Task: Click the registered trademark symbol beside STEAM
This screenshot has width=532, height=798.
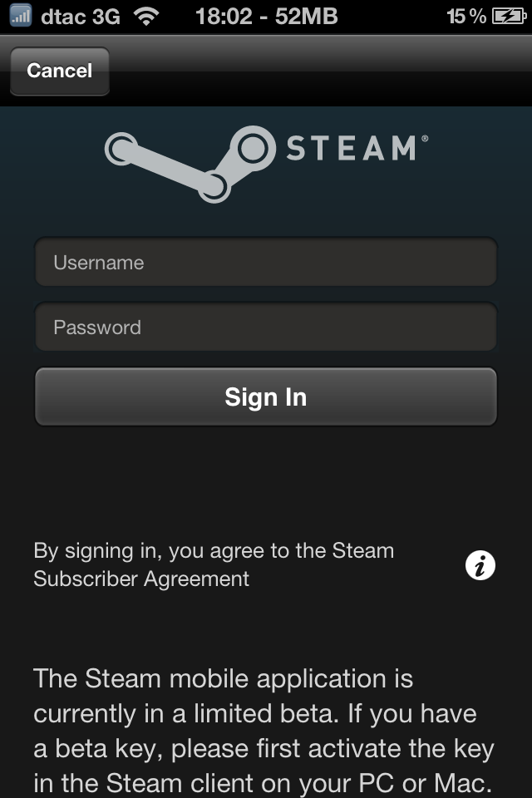Action: pos(425,139)
